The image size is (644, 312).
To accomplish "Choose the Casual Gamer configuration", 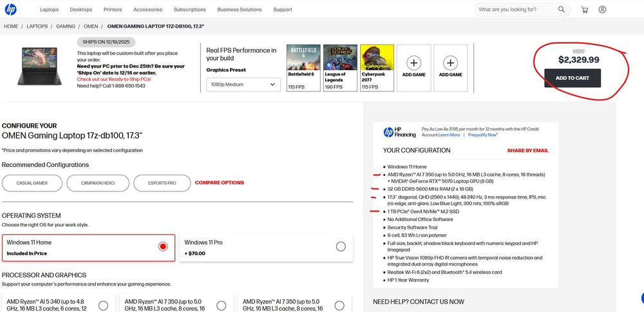I will (x=32, y=183).
